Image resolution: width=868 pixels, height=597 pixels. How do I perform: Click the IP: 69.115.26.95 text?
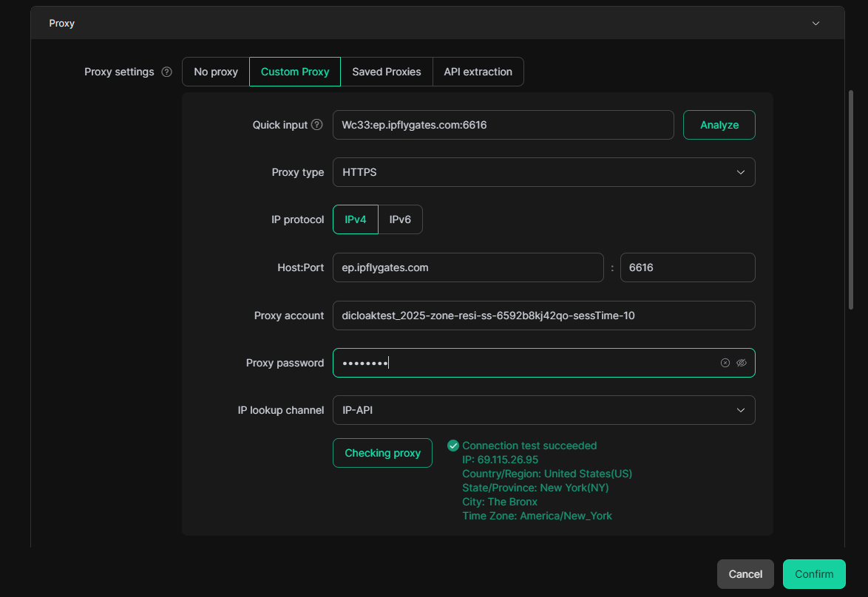point(500,460)
